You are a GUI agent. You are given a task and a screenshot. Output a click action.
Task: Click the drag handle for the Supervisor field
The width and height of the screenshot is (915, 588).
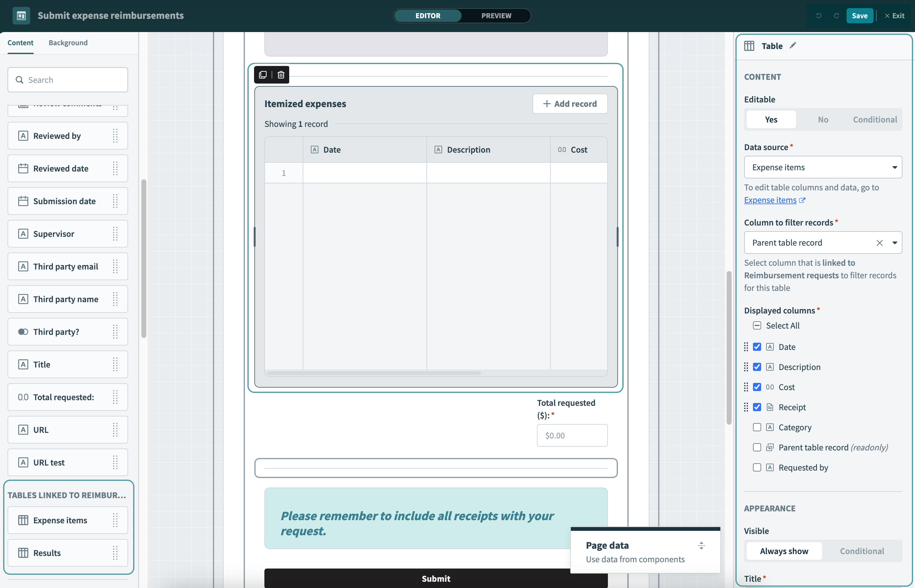[x=115, y=234]
